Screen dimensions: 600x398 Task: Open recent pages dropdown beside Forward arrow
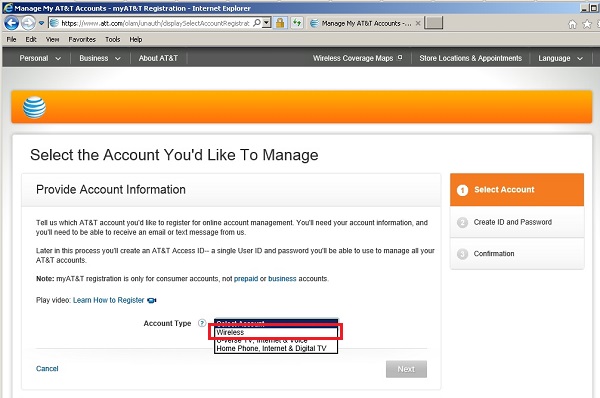41,23
